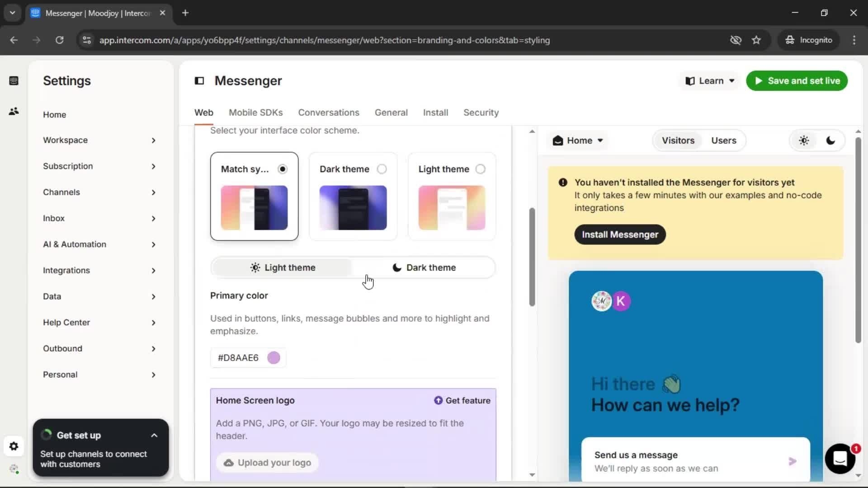Open the settings gear icon in left rail
Image resolution: width=868 pixels, height=488 pixels.
pos(14,446)
